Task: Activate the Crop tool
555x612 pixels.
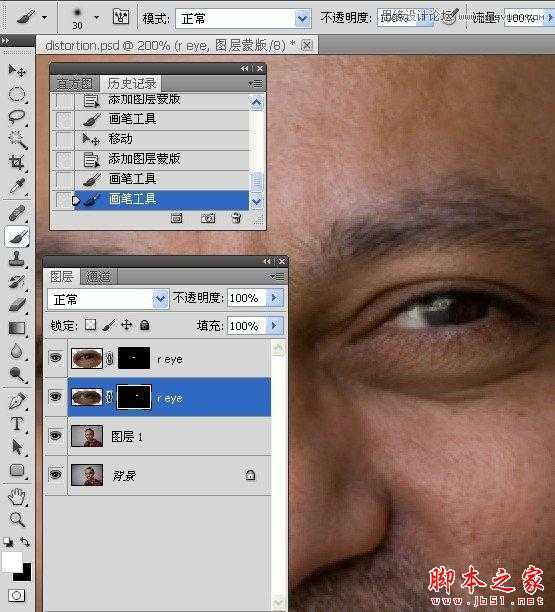Action: click(x=17, y=162)
